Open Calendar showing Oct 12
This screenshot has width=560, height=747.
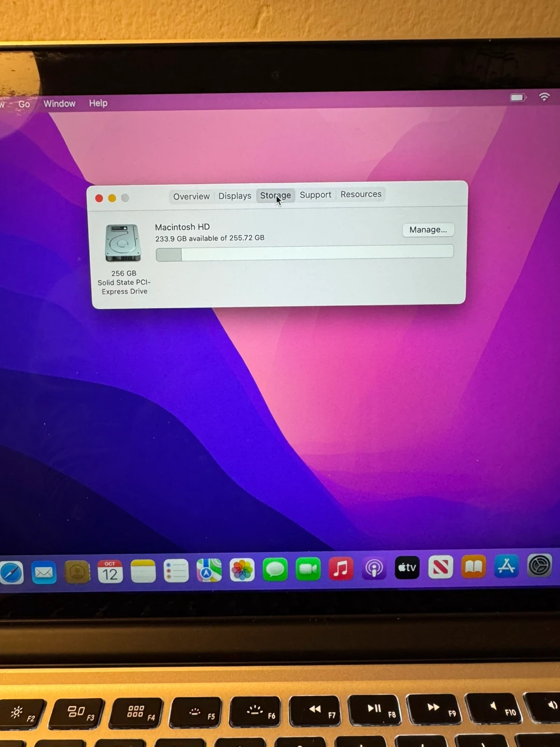tap(110, 572)
